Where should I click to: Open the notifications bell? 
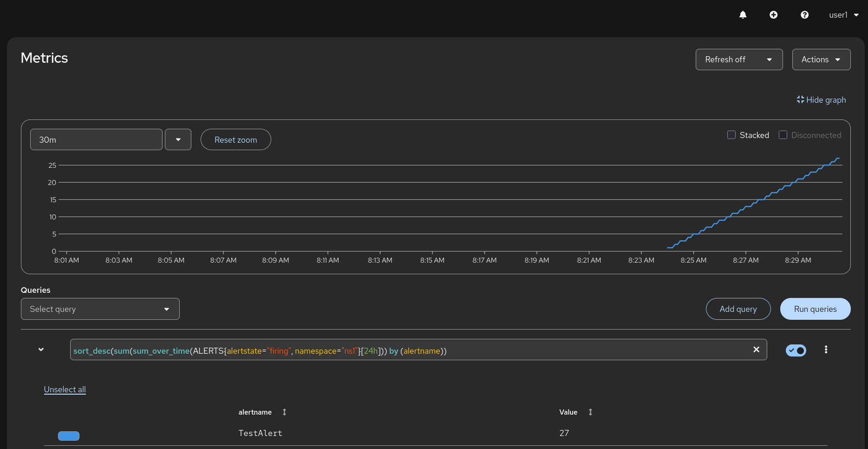pyautogui.click(x=743, y=15)
